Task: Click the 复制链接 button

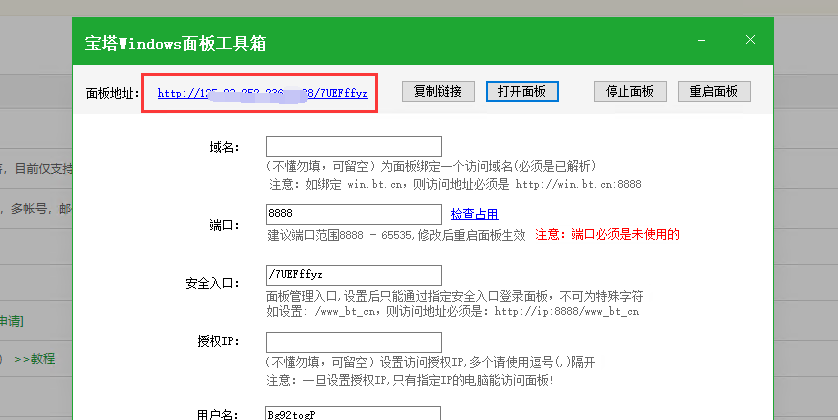Action: (438, 91)
